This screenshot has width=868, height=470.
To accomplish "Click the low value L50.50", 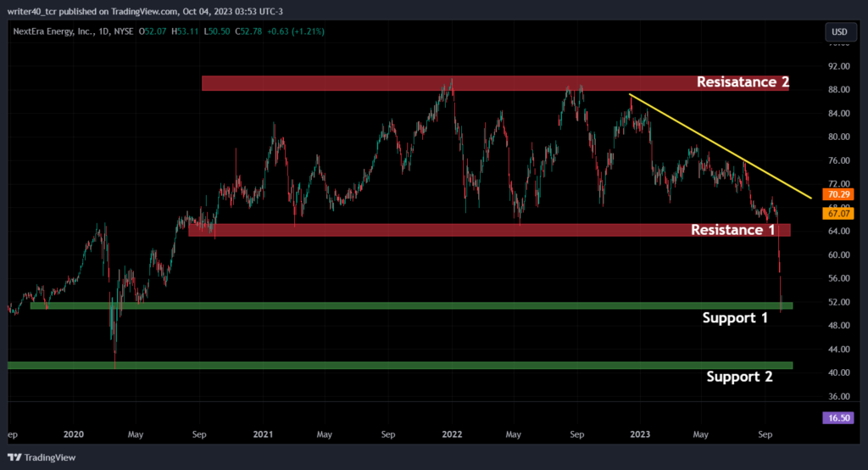I will [217, 31].
